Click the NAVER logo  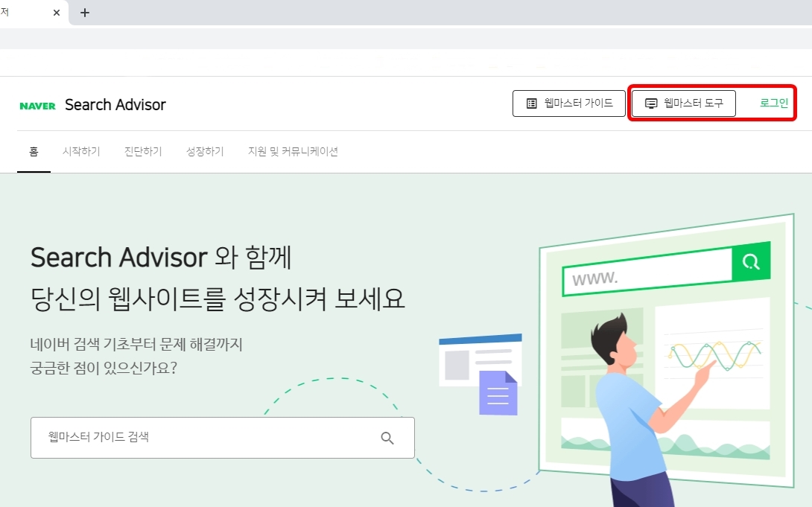point(37,106)
